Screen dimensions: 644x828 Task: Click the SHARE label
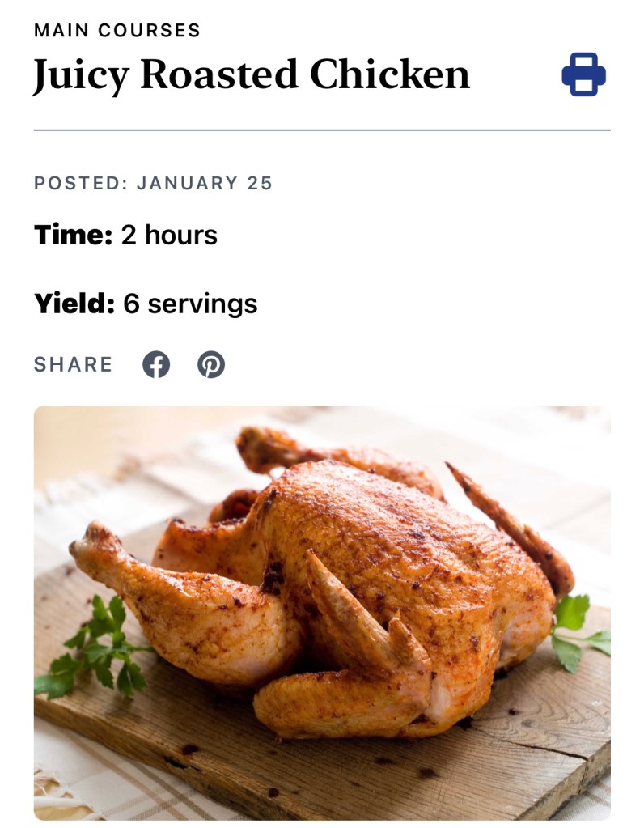73,364
